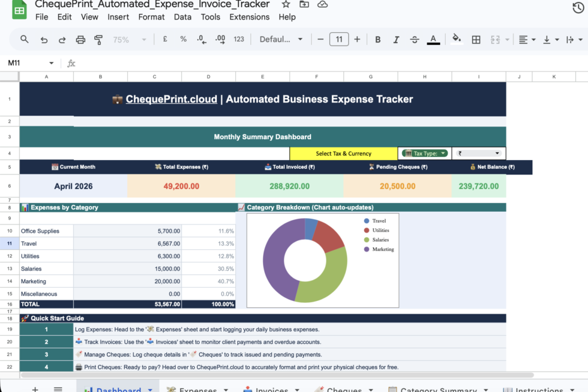Click the increase decimal places icon
Screen dimensions: 588x392
(x=220, y=39)
